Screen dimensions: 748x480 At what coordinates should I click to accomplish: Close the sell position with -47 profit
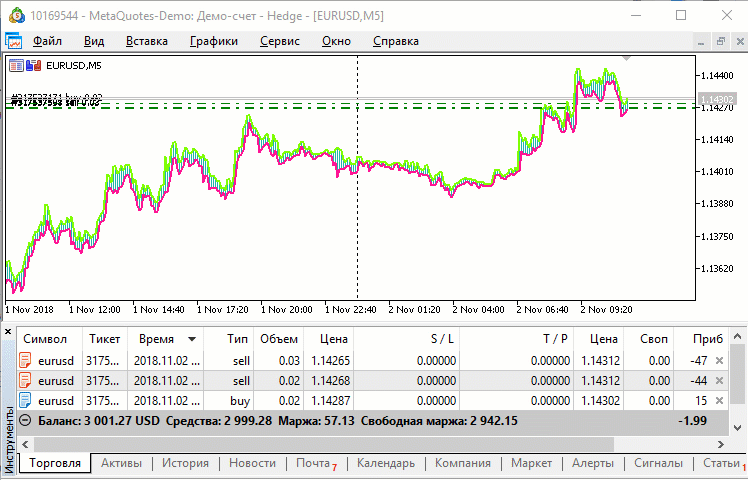coord(719,361)
